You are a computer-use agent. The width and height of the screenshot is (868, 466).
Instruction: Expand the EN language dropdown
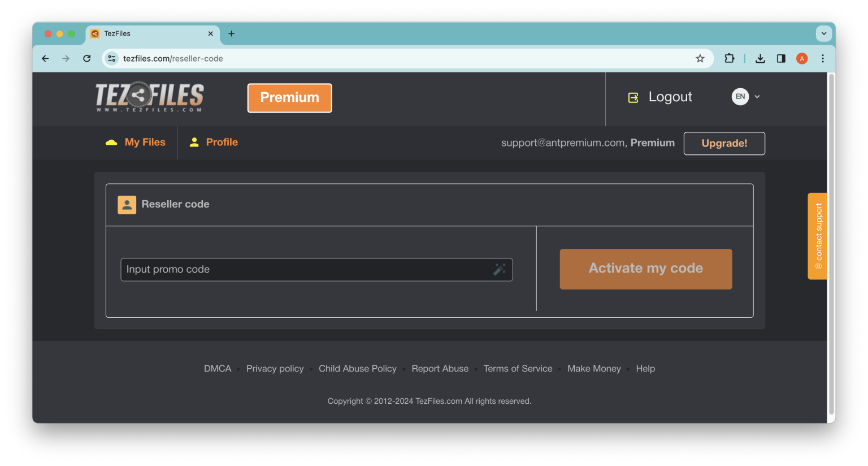[x=746, y=97]
